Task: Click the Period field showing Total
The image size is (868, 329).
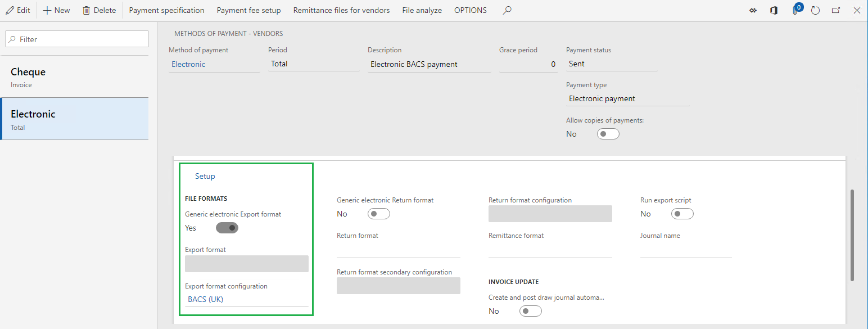Action: coord(314,64)
